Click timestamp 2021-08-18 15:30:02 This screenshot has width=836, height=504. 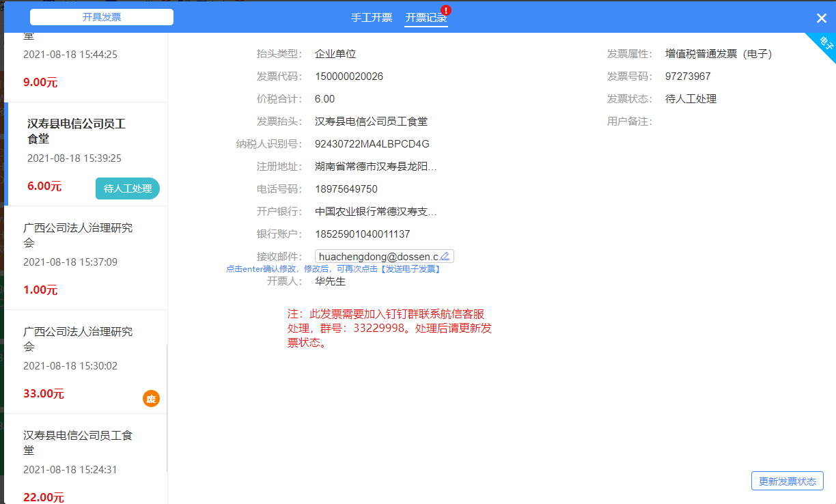[70, 366]
